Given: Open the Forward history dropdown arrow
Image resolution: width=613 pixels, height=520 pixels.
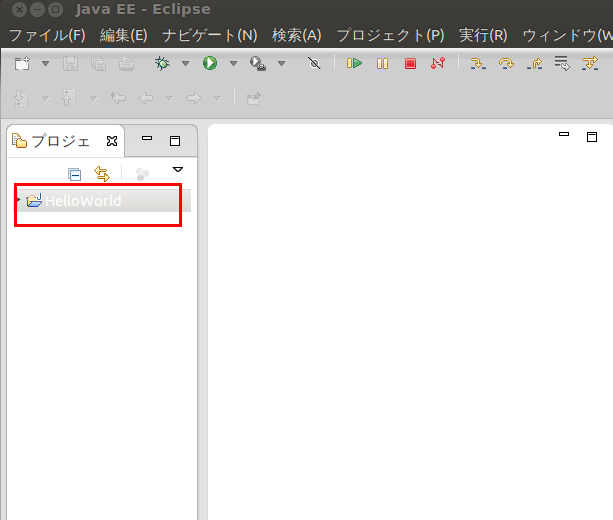Looking at the screenshot, I should click(x=217, y=99).
